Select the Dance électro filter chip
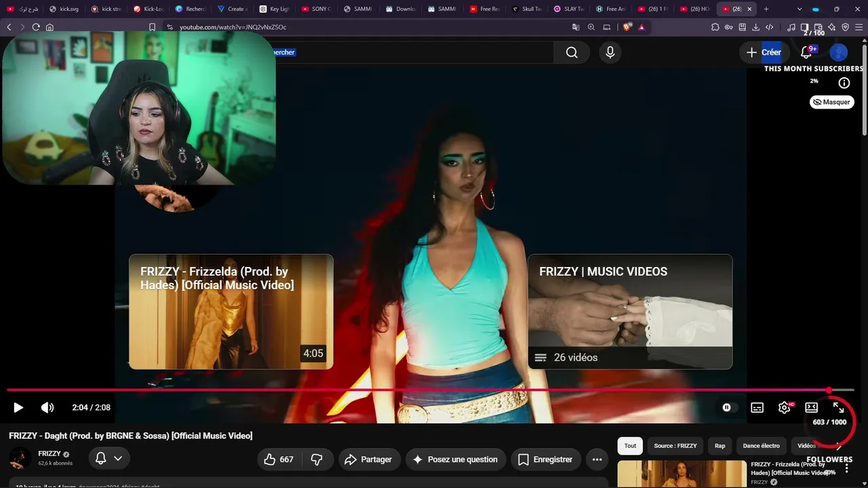This screenshot has height=488, width=868. 762,445
